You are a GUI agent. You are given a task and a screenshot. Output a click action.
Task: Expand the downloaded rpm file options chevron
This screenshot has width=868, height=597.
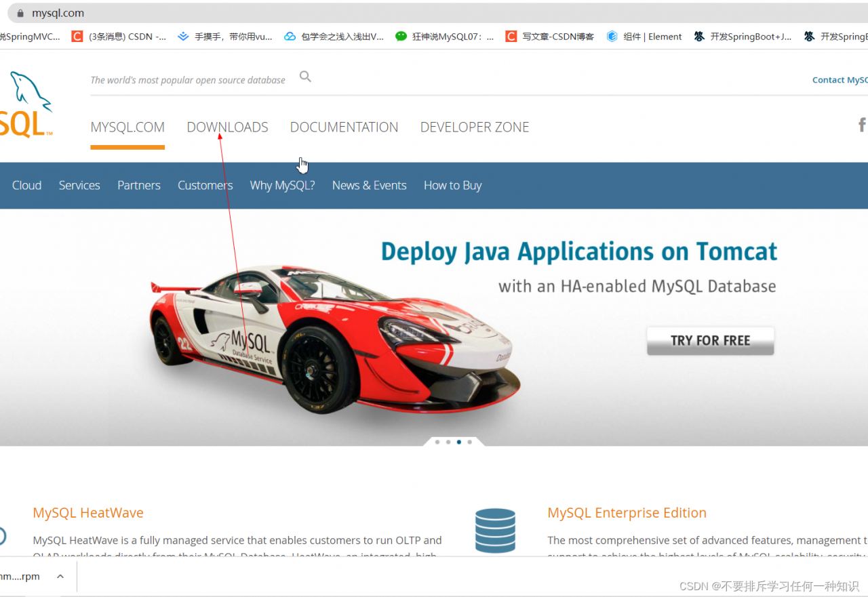point(60,577)
